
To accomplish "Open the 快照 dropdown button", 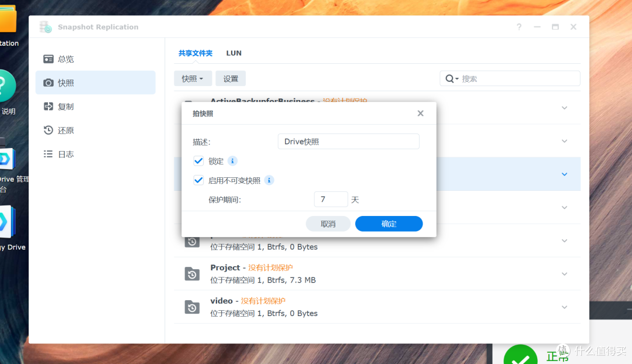I will [193, 78].
